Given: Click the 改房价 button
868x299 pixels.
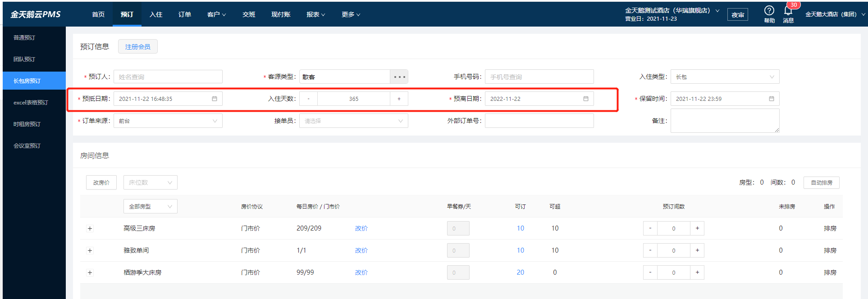Looking at the screenshot, I should tap(101, 182).
